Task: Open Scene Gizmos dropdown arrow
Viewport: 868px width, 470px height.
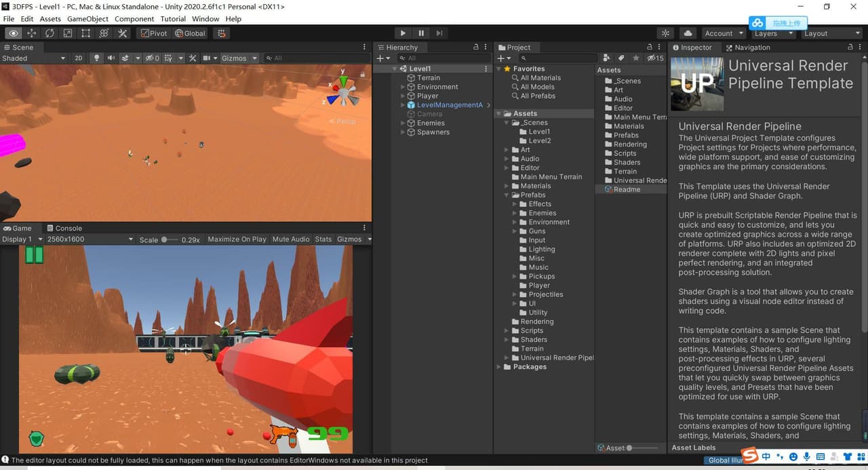Action: click(x=255, y=58)
